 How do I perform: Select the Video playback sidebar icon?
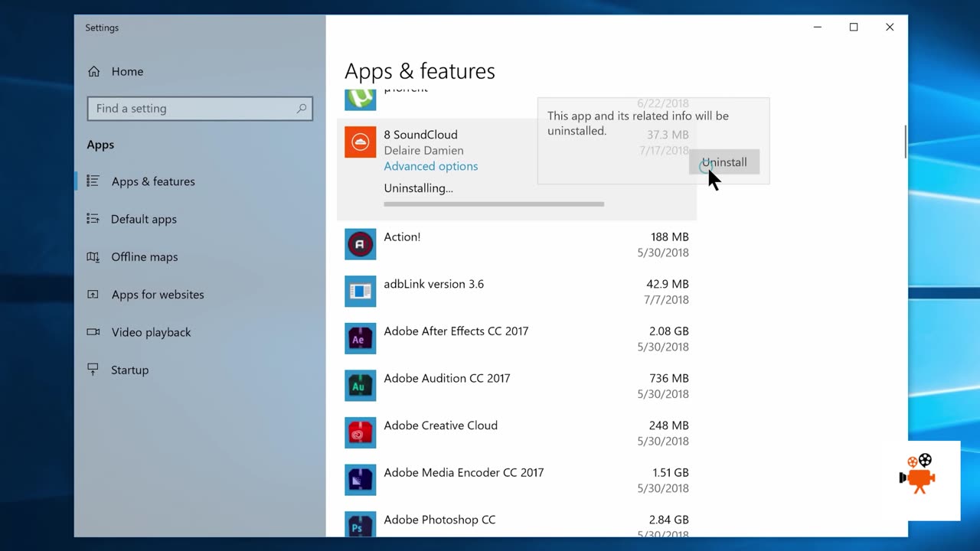pos(93,332)
